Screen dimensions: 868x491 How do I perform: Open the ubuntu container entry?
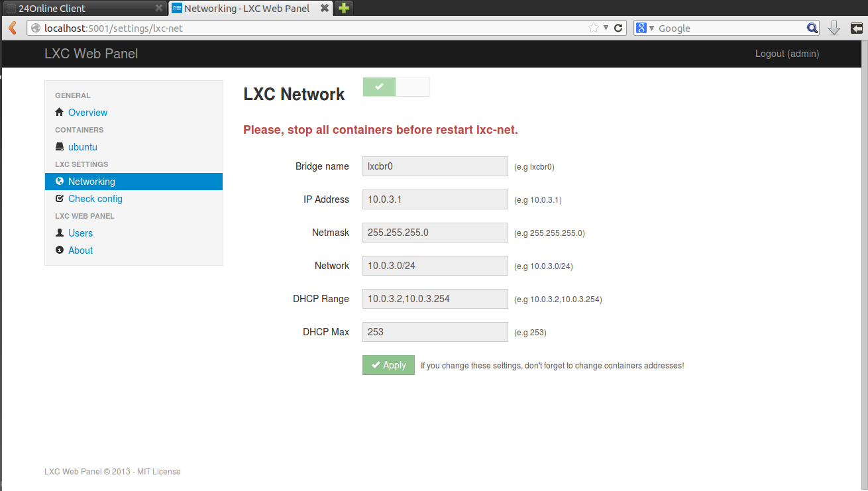[83, 147]
